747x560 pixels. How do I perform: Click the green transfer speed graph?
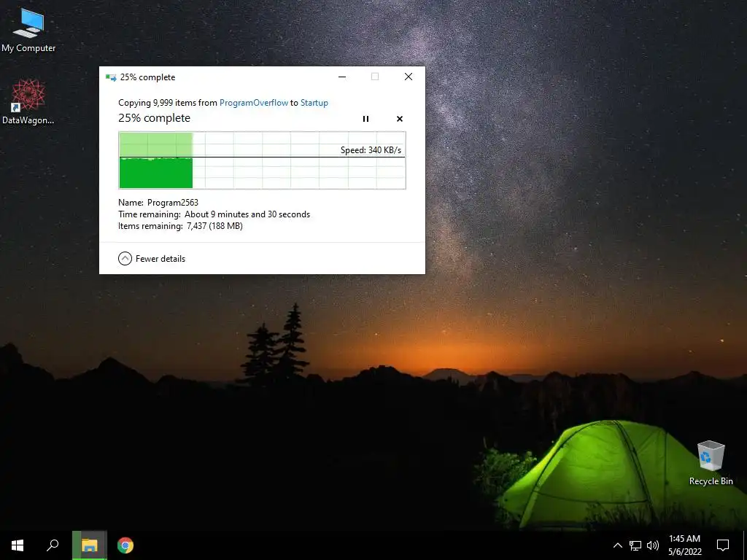point(262,160)
